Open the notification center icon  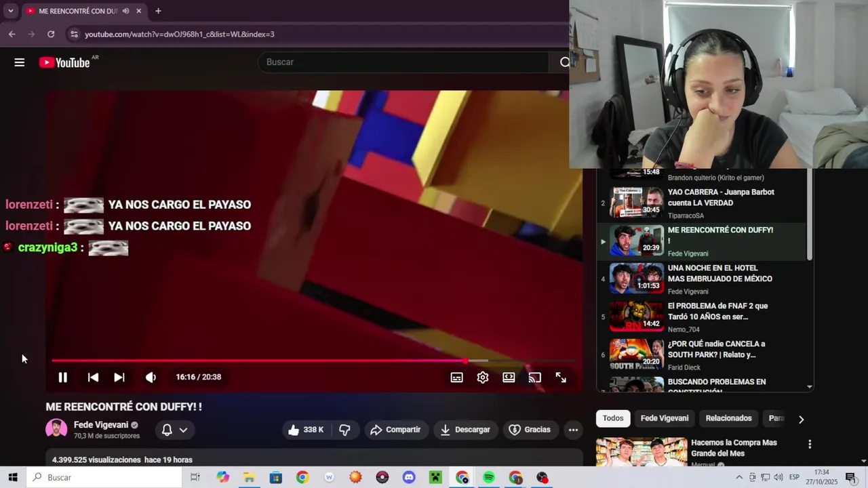tap(850, 477)
